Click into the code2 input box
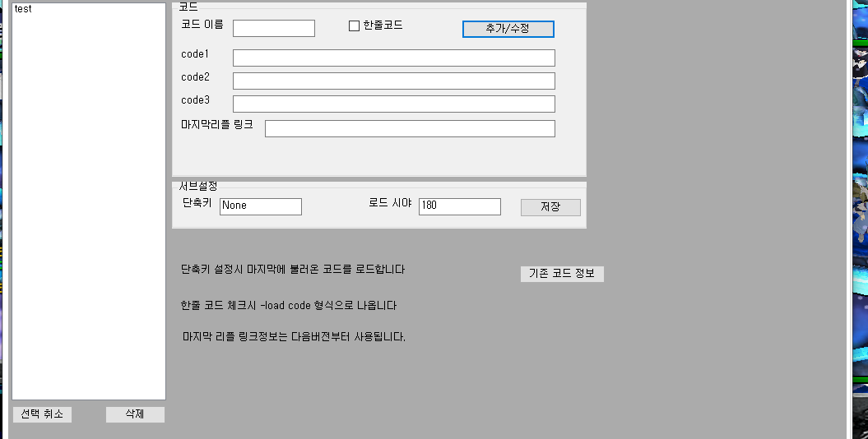Viewport: 868px width, 439px height. pos(393,81)
